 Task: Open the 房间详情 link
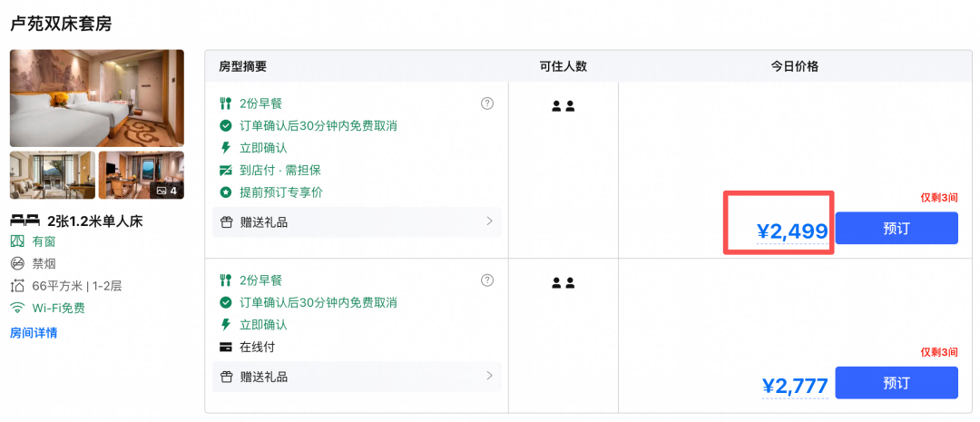pyautogui.click(x=34, y=332)
